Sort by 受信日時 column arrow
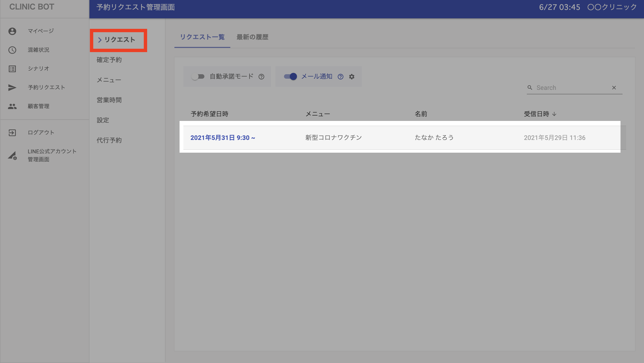Screen dimensions: 644x363 554,114
